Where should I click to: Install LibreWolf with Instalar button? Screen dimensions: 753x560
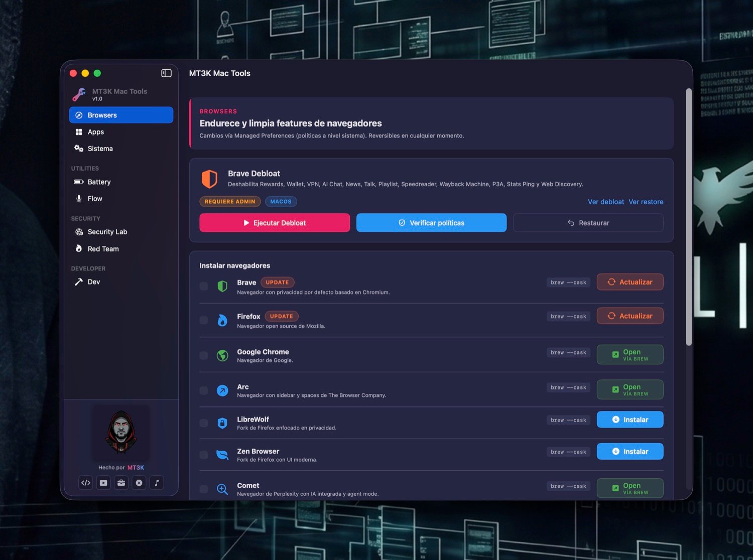[x=630, y=419]
